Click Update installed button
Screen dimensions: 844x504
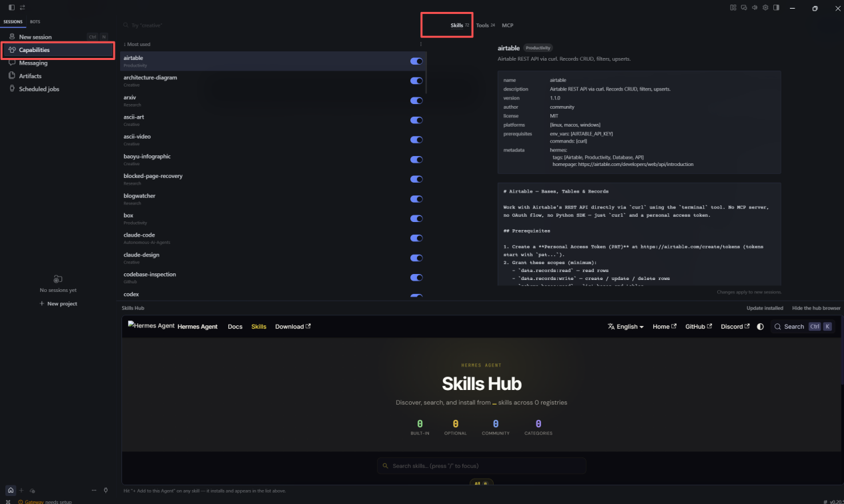click(765, 308)
